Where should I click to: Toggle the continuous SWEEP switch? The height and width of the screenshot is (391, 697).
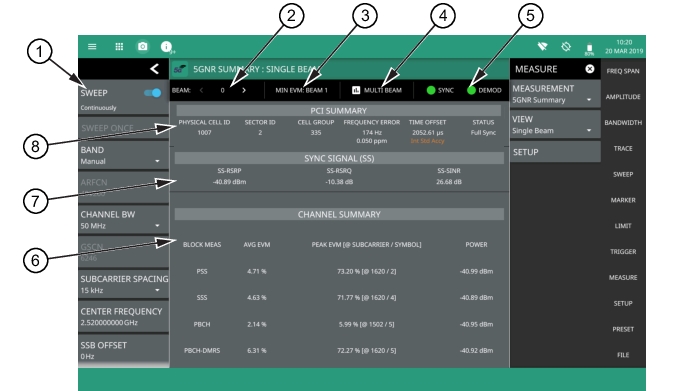(152, 93)
